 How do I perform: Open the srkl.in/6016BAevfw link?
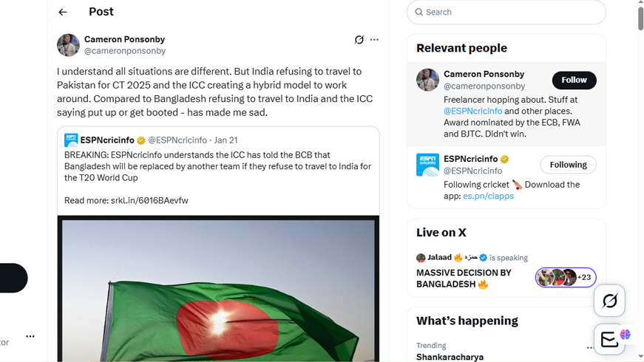(x=149, y=200)
